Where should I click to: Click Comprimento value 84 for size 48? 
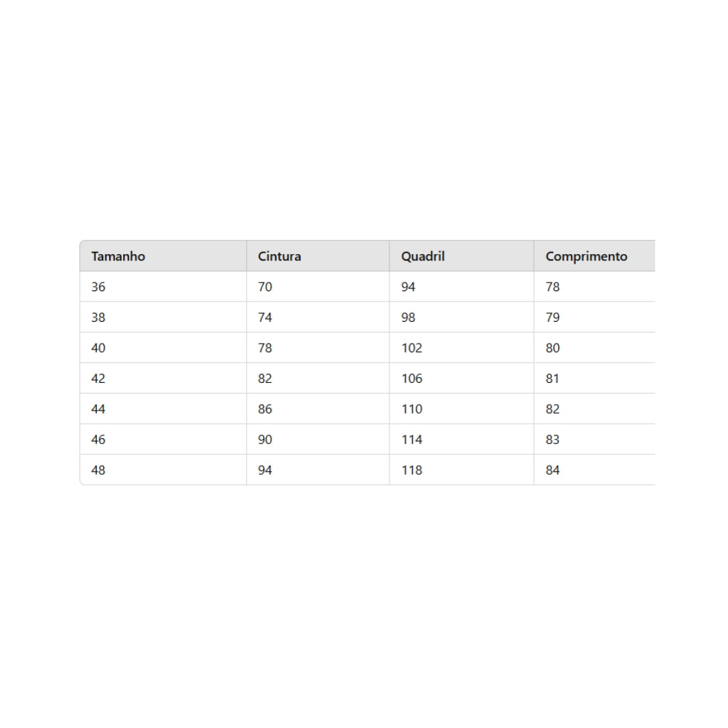(553, 470)
